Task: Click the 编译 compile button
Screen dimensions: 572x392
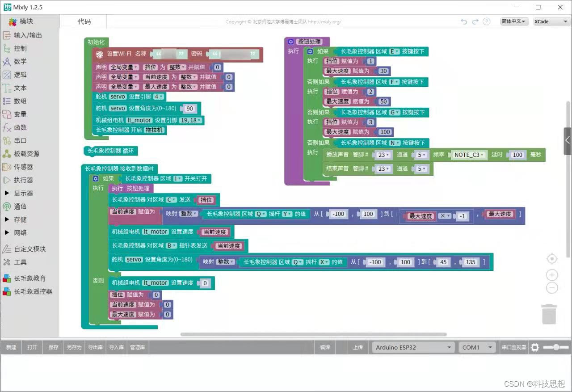Action: 325,347
